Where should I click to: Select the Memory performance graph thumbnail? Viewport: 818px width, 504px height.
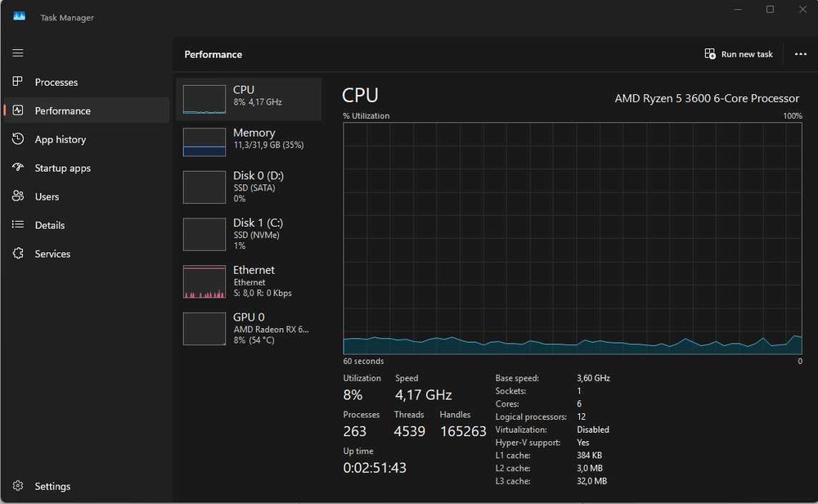[x=204, y=142]
